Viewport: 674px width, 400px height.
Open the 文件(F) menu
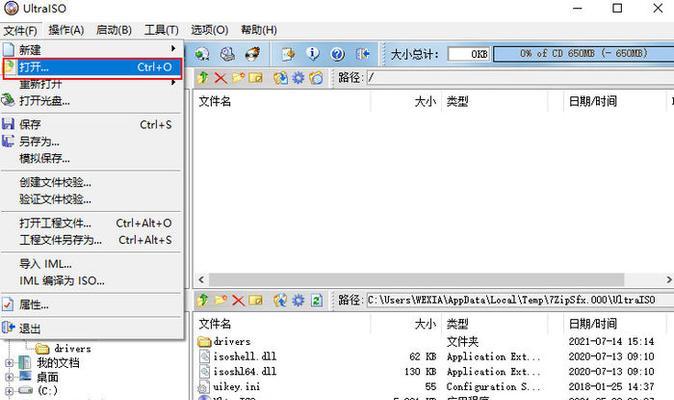[x=20, y=31]
